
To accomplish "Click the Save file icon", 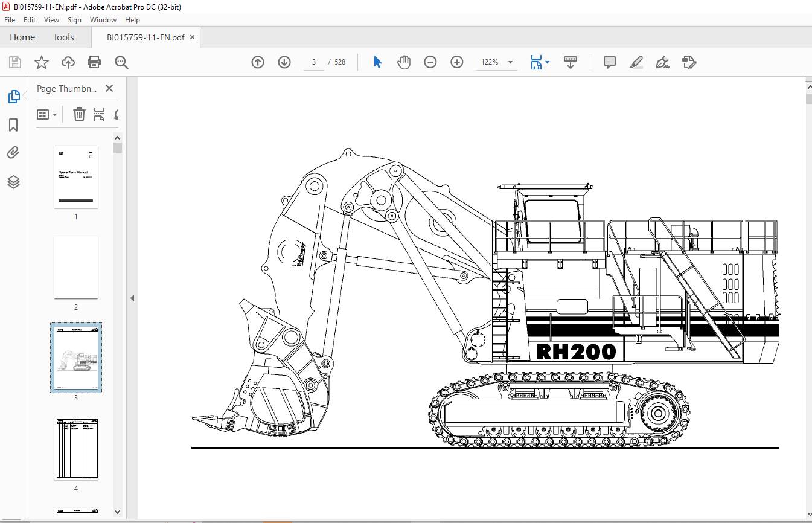I will tap(15, 62).
